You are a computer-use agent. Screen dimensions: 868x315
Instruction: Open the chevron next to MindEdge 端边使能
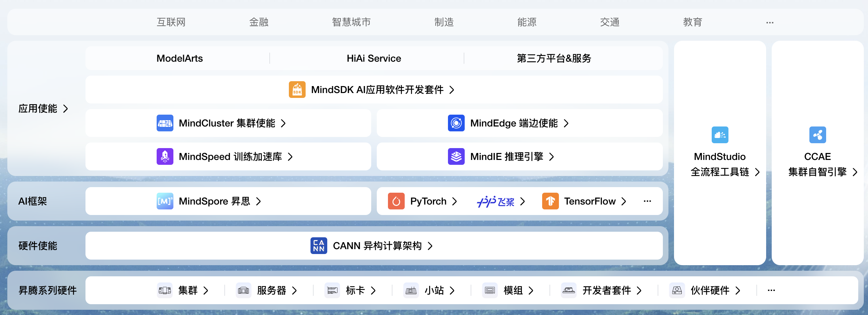pyautogui.click(x=566, y=123)
